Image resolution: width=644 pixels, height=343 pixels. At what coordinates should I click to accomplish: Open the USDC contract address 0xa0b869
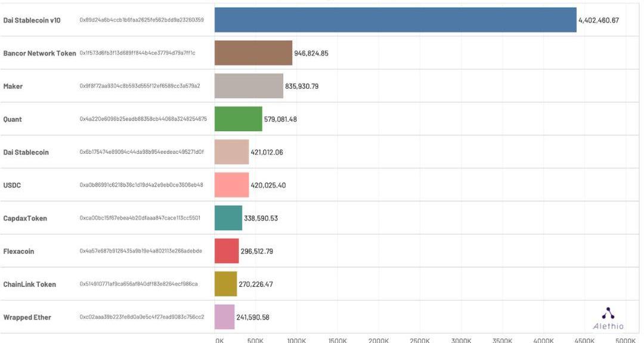pos(141,185)
